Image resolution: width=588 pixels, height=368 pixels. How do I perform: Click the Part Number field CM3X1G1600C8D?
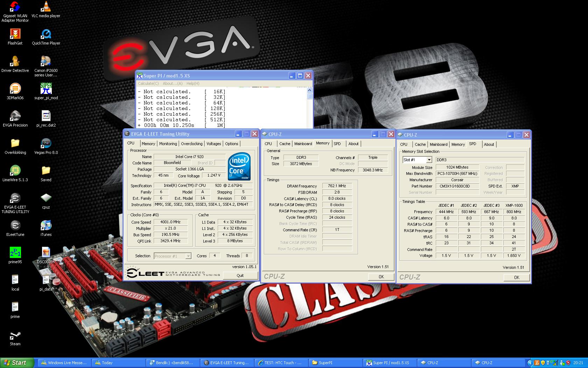(x=457, y=186)
